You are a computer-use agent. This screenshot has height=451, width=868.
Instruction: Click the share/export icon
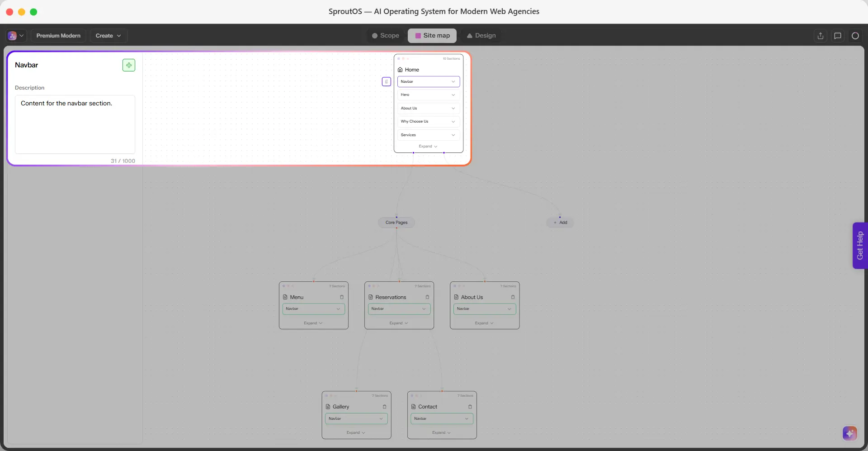(x=821, y=36)
